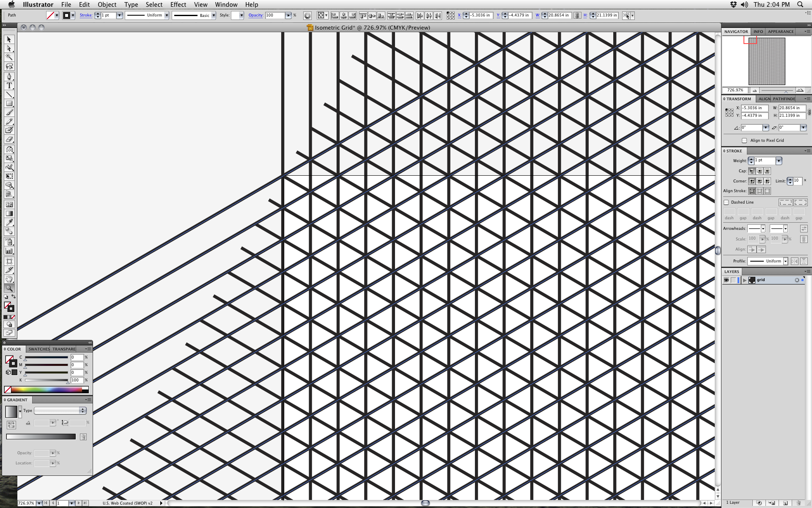Open the Window menu
This screenshot has width=812, height=508.
click(x=226, y=4)
